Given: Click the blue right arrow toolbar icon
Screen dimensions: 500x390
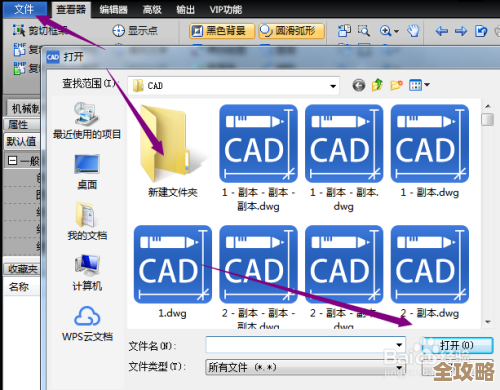Looking at the screenshot, I should [461, 31].
